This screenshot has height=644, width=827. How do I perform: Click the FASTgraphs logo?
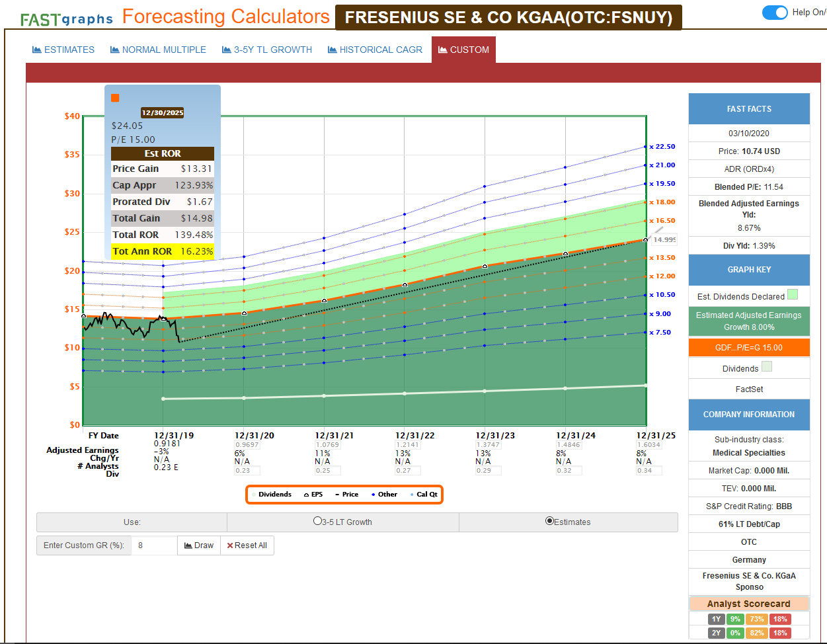(66, 19)
